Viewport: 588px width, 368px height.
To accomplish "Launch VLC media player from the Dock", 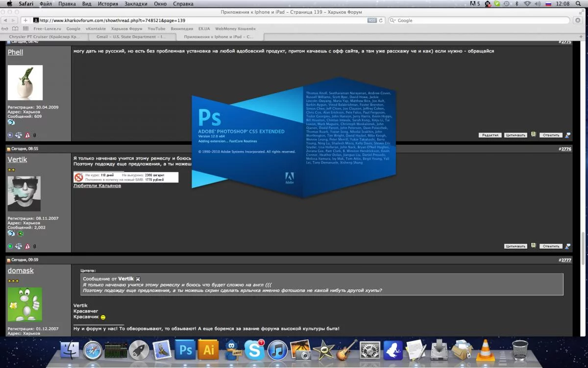I will (x=486, y=350).
